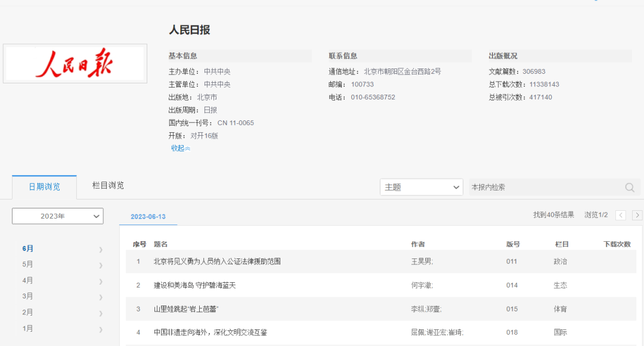
Task: Click 找到40条结果 text
Action: [x=553, y=215]
